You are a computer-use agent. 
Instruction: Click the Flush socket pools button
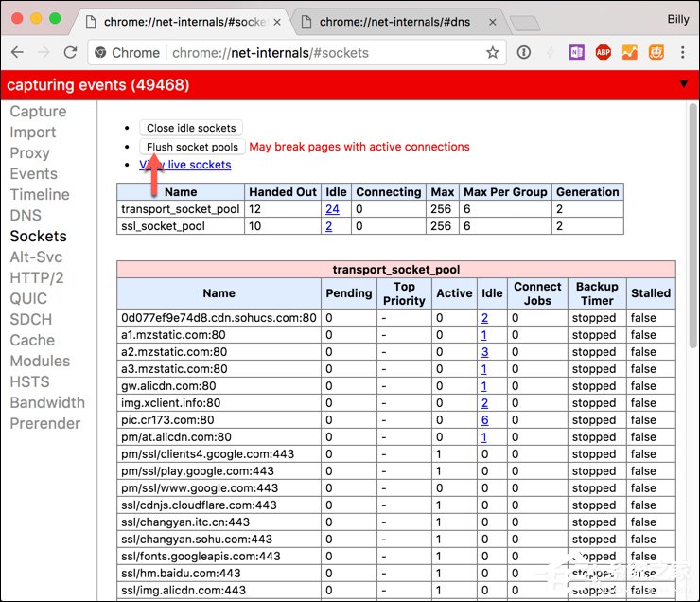pos(192,147)
